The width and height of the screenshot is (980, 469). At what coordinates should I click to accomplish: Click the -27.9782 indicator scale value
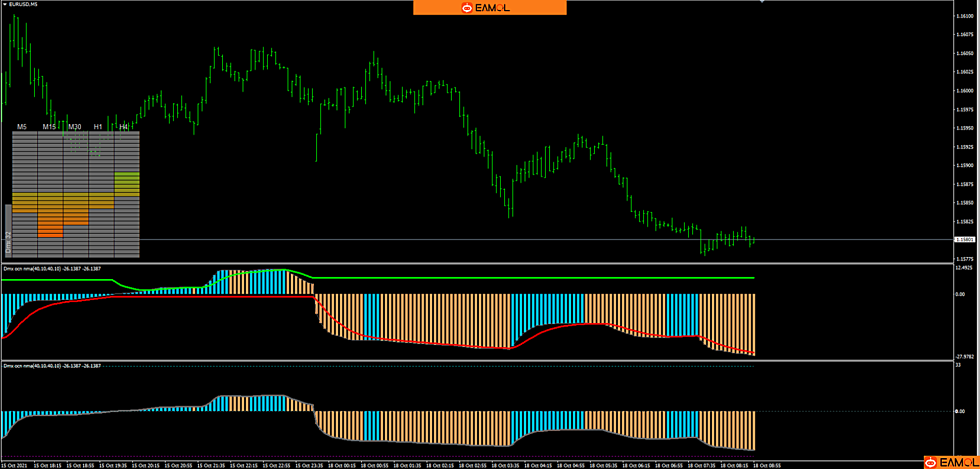tap(965, 357)
